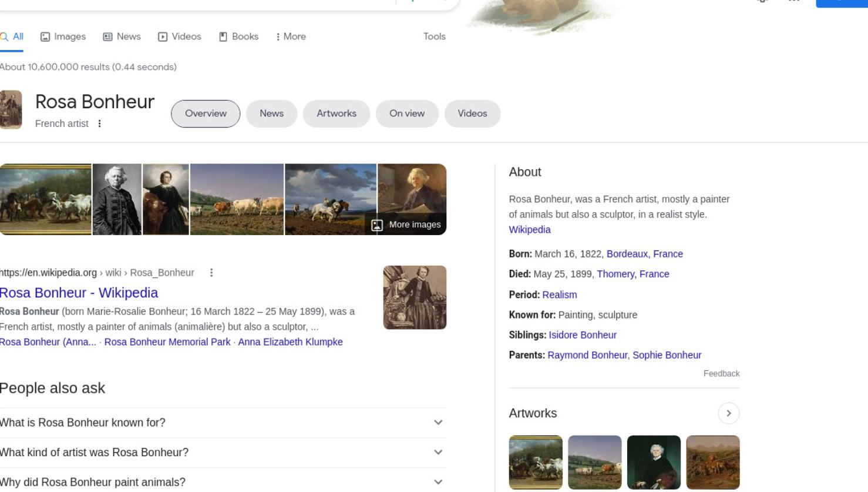Open the Videos search tab
The image size is (868, 492).
click(x=179, y=36)
